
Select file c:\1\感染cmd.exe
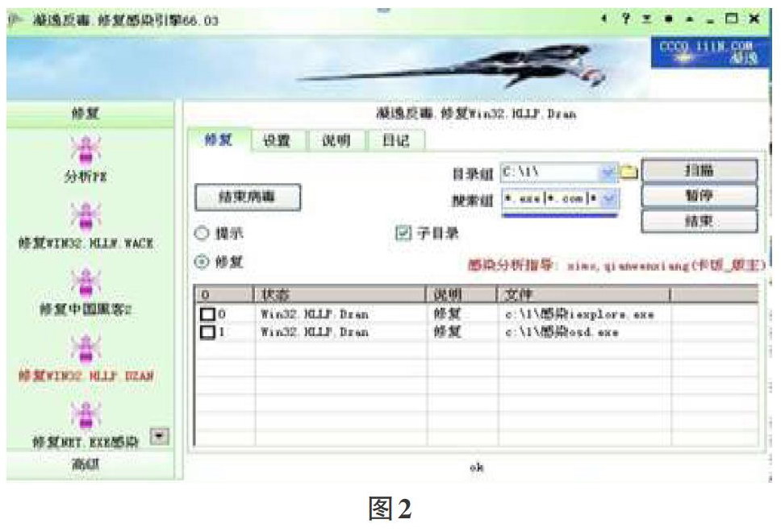[x=562, y=332]
